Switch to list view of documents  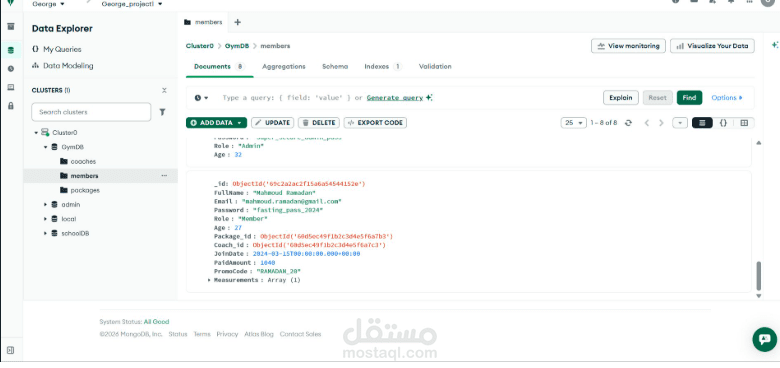pos(702,123)
